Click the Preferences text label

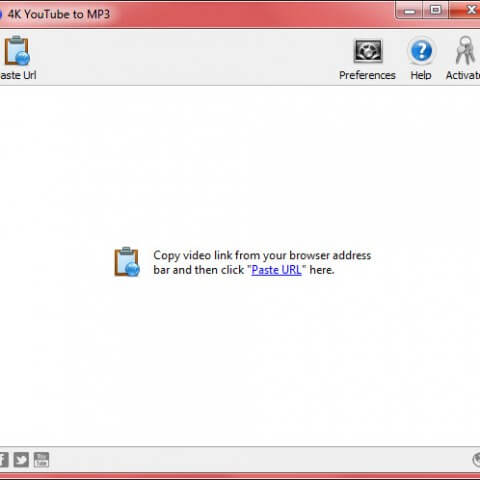coord(367,75)
